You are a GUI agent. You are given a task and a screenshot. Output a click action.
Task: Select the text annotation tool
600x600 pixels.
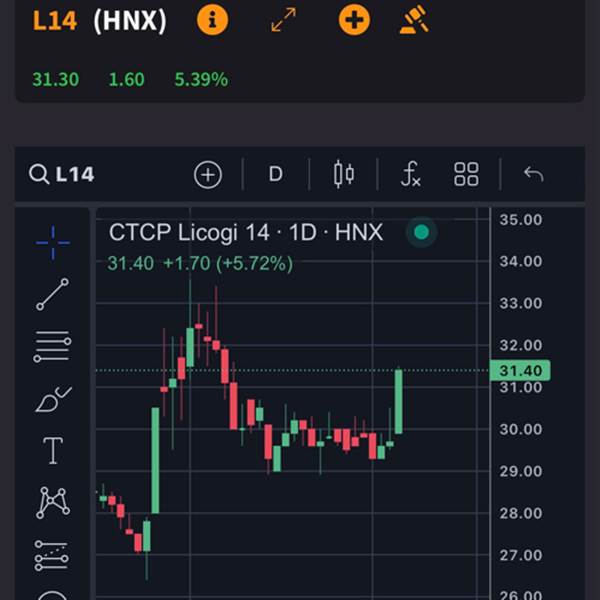tap(52, 451)
